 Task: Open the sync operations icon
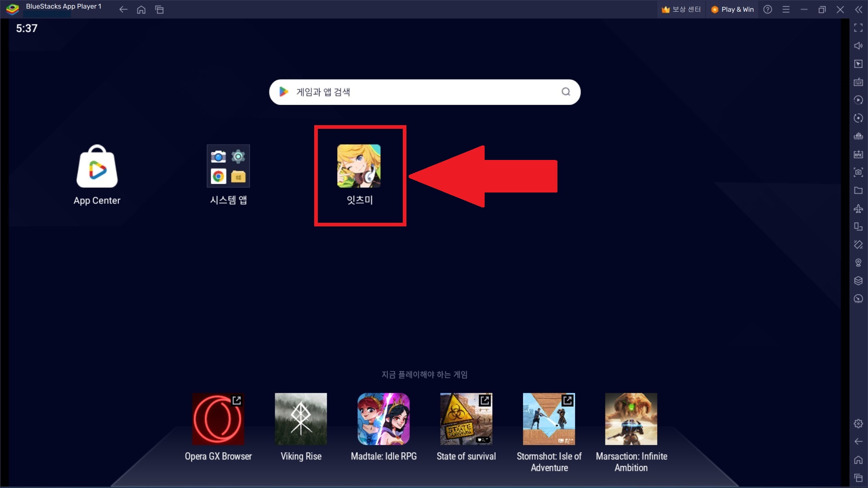[x=859, y=118]
